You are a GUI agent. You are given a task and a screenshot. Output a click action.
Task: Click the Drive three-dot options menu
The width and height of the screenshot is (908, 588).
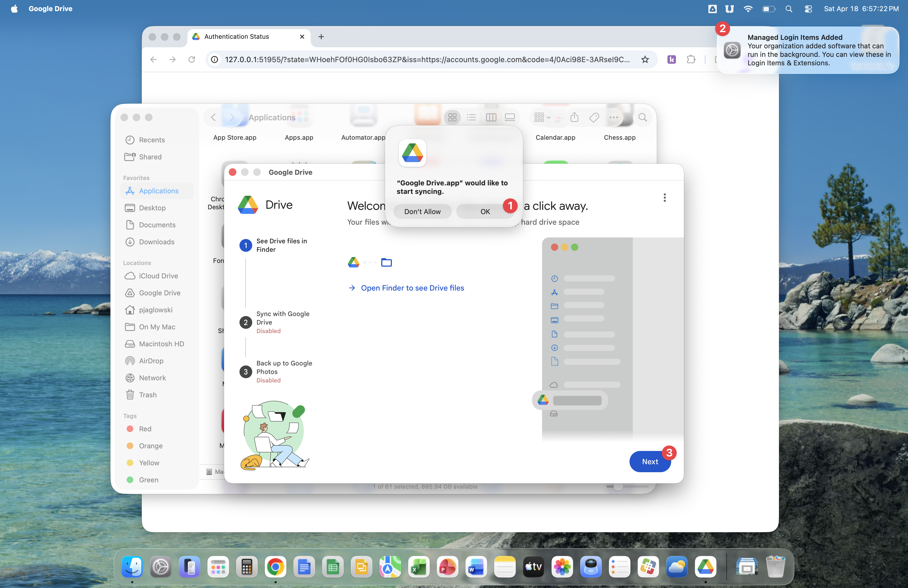(664, 198)
